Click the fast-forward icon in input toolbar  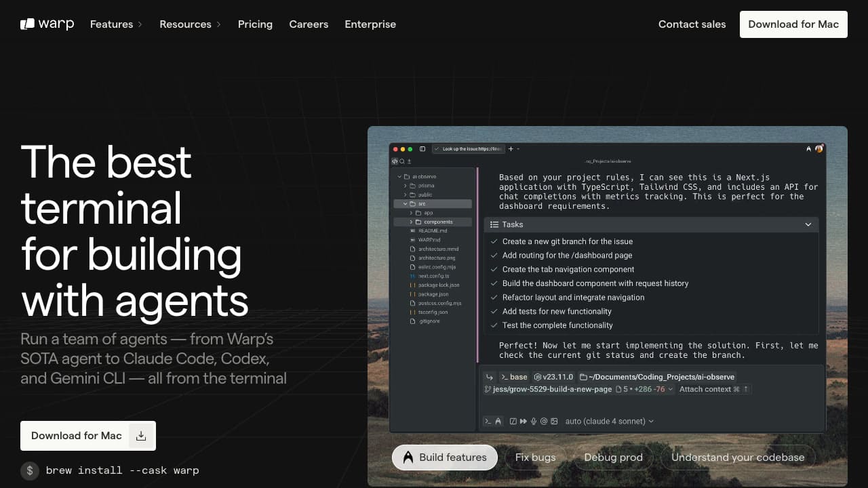pyautogui.click(x=523, y=422)
